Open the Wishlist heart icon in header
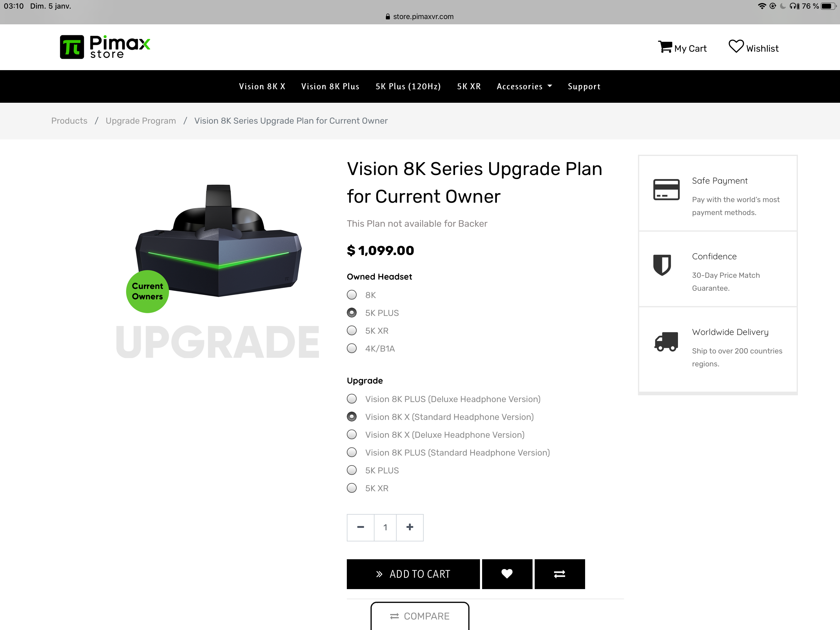Image resolution: width=840 pixels, height=630 pixels. (x=736, y=46)
